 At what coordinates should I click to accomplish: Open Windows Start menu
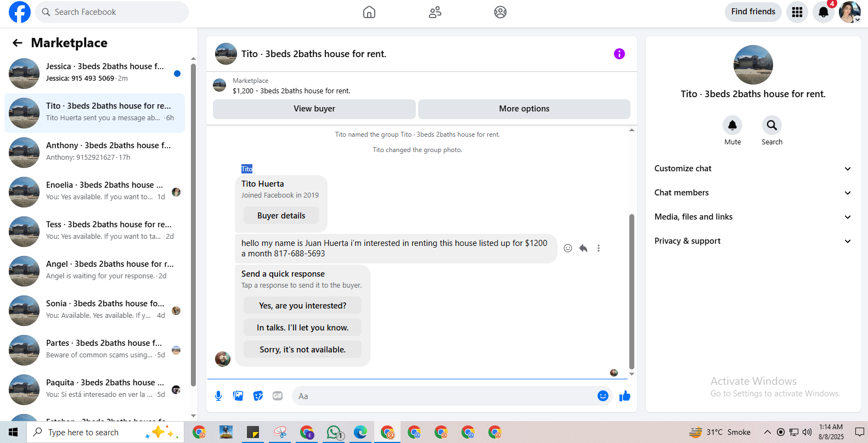tap(13, 433)
